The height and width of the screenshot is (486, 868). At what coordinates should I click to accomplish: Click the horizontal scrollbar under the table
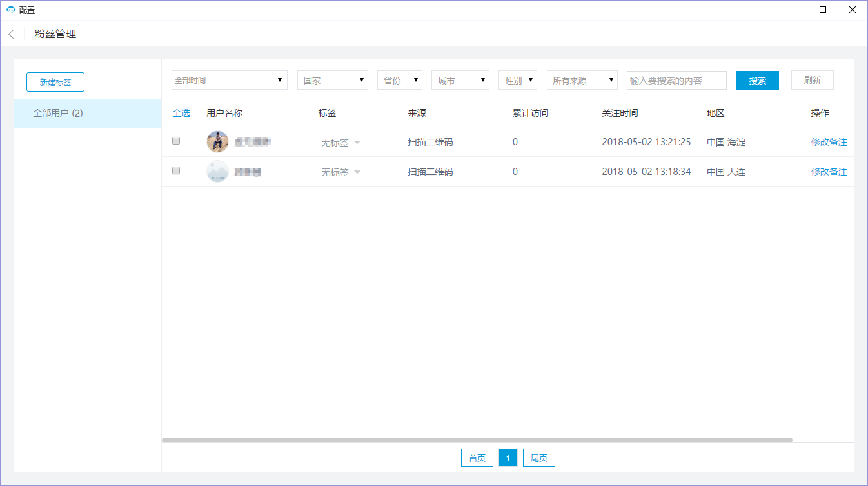(477, 440)
